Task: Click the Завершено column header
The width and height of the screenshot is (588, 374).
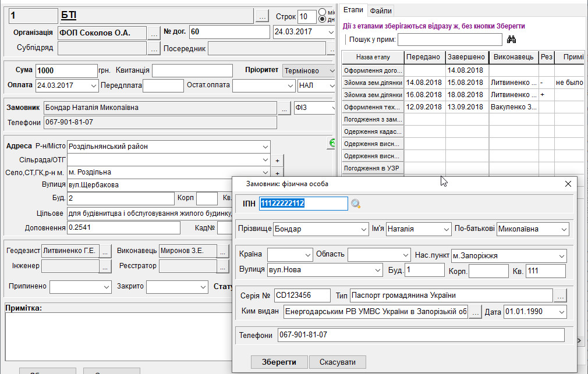Action: [x=467, y=57]
